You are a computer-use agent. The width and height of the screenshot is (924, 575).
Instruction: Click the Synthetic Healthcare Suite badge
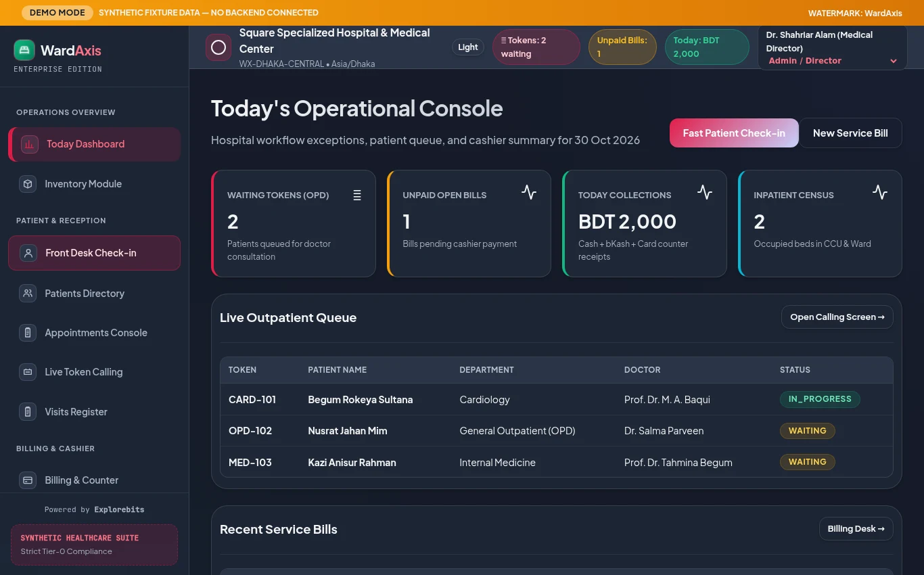[94, 545]
